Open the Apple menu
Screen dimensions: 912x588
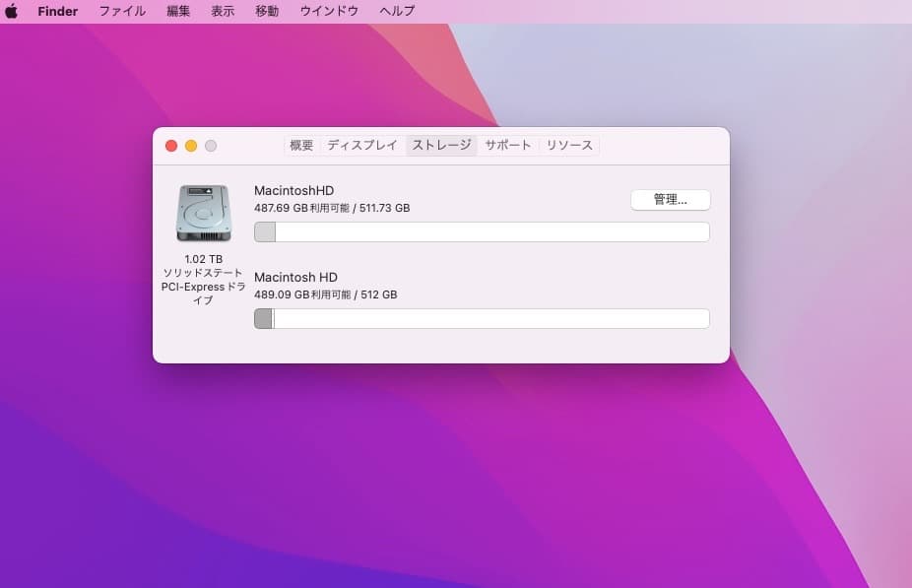click(x=13, y=11)
